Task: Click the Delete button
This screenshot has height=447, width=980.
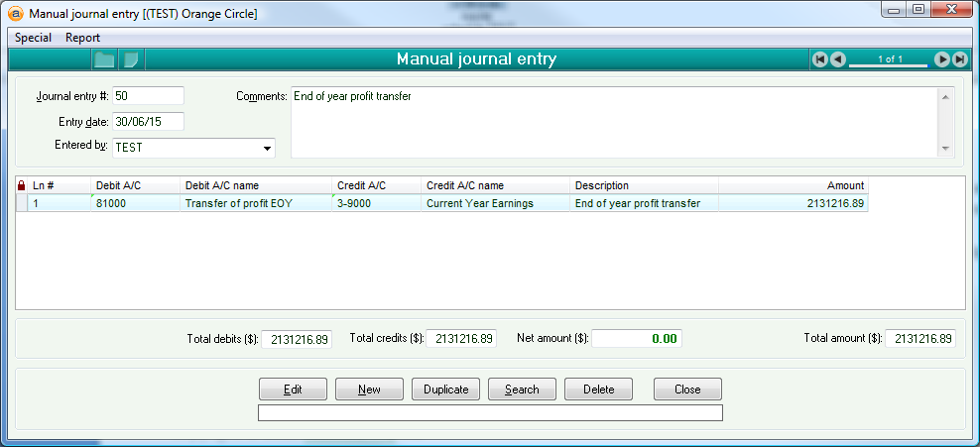Action: [598, 390]
